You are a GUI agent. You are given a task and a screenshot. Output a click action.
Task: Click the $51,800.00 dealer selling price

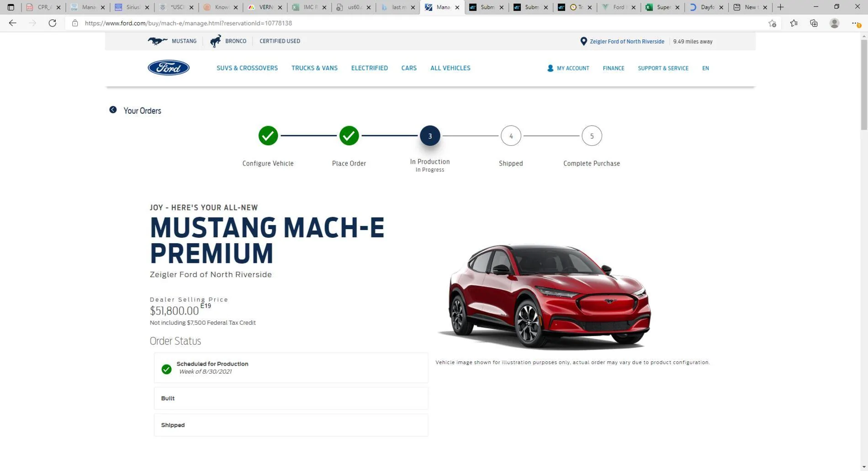[174, 311]
